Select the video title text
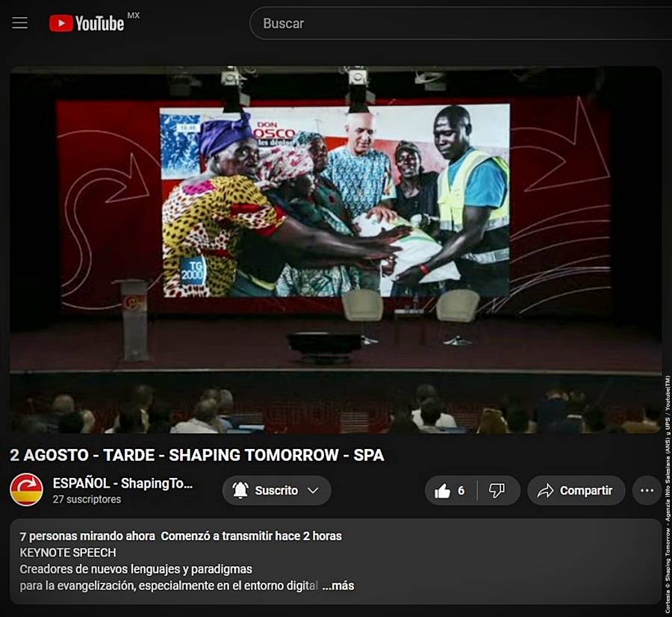Viewport: 672px width, 617px height. pos(197,455)
